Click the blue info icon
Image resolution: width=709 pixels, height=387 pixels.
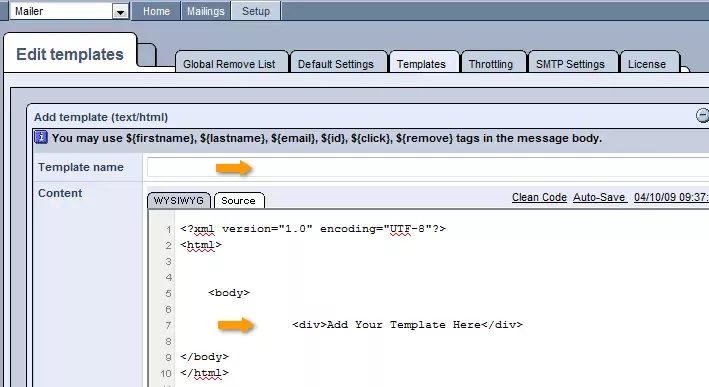41,137
